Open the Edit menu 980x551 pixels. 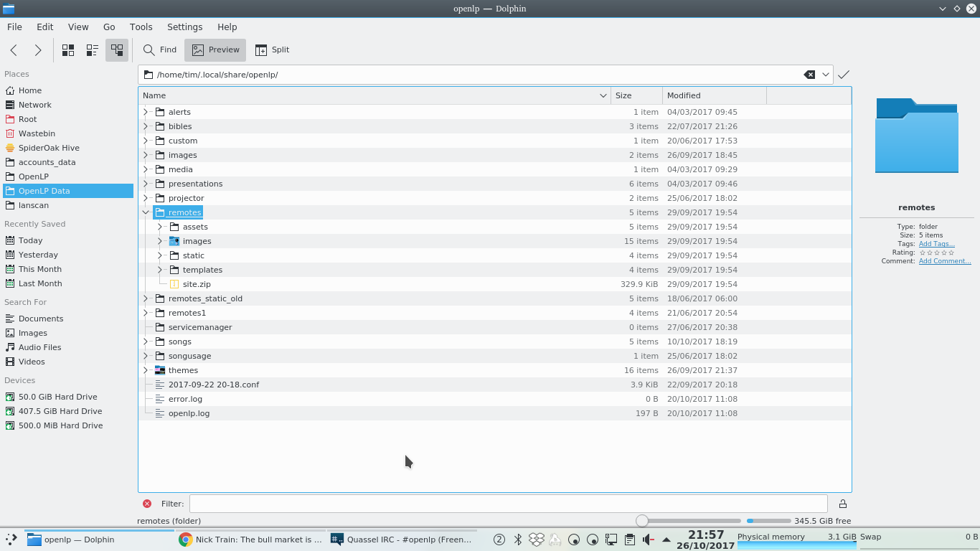(44, 27)
